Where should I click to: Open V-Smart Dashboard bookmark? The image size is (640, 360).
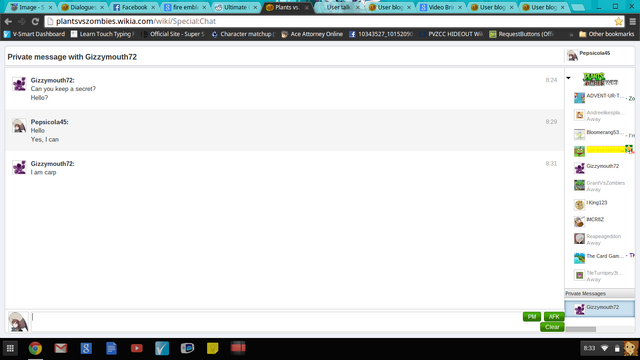[34, 34]
